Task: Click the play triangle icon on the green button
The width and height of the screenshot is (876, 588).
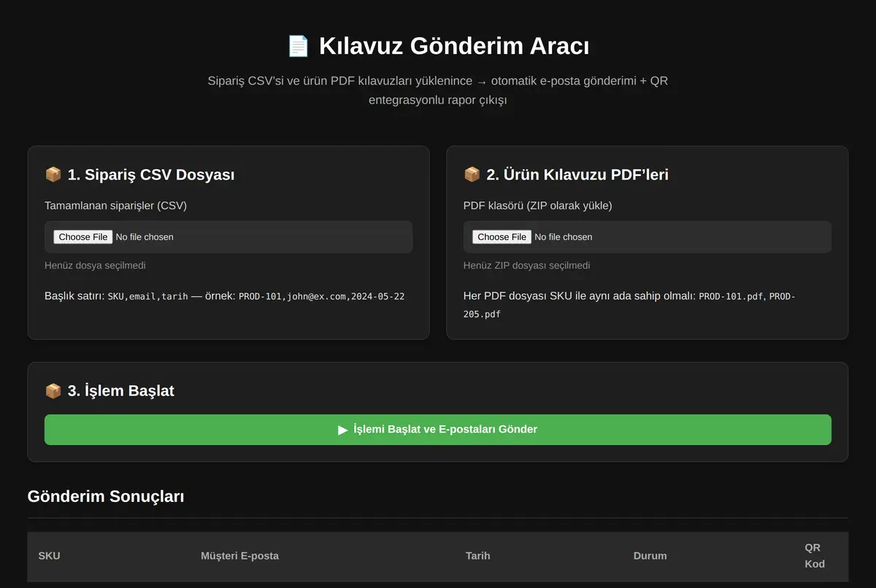Action: tap(343, 430)
